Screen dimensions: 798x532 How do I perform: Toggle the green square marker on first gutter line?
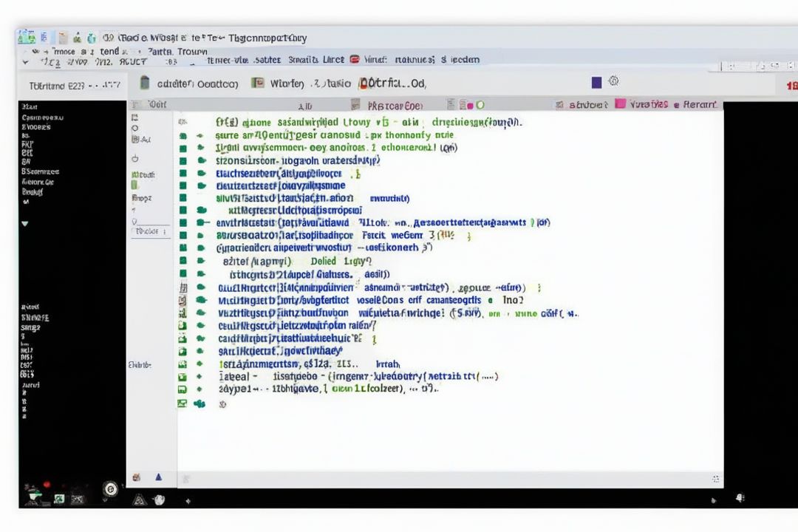click(183, 136)
